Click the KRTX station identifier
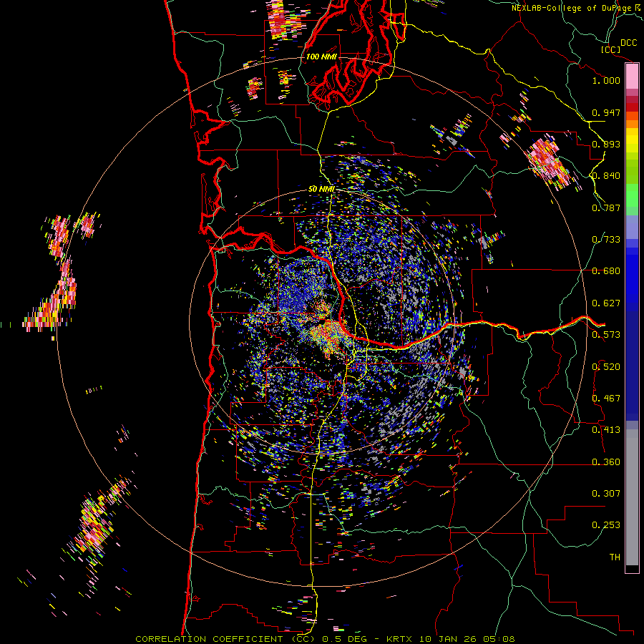 pyautogui.click(x=401, y=639)
